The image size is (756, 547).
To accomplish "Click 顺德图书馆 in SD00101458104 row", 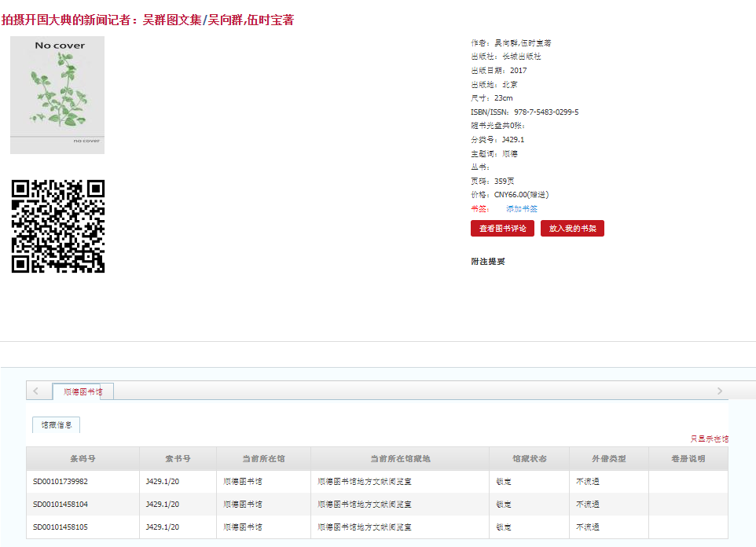I will [x=243, y=504].
